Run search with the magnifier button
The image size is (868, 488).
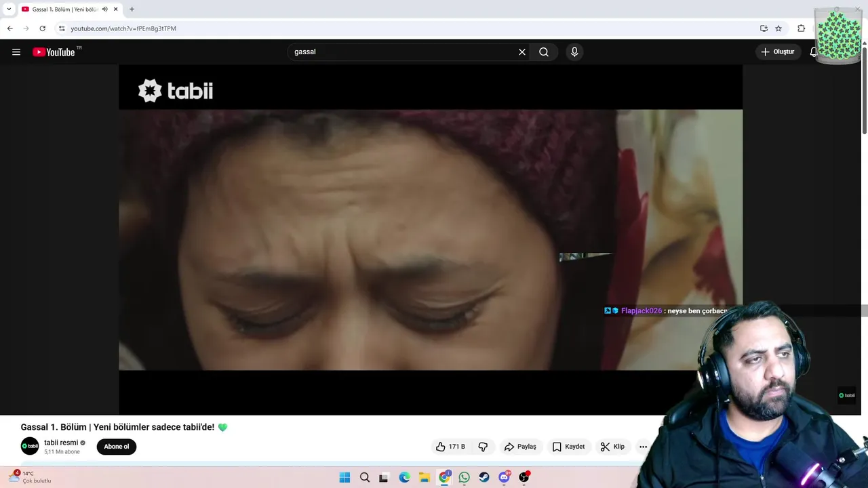click(x=544, y=52)
